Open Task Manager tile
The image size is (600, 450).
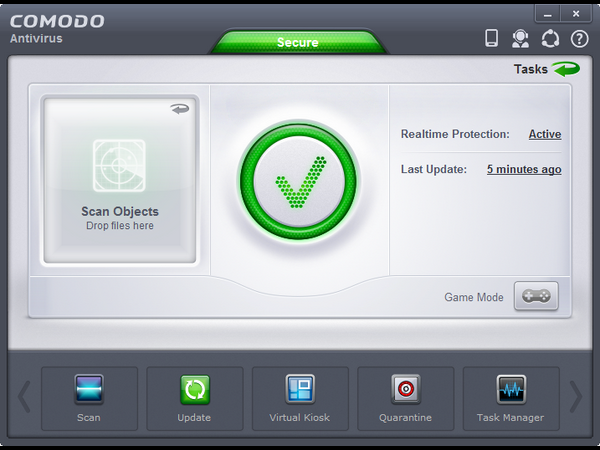tap(511, 398)
